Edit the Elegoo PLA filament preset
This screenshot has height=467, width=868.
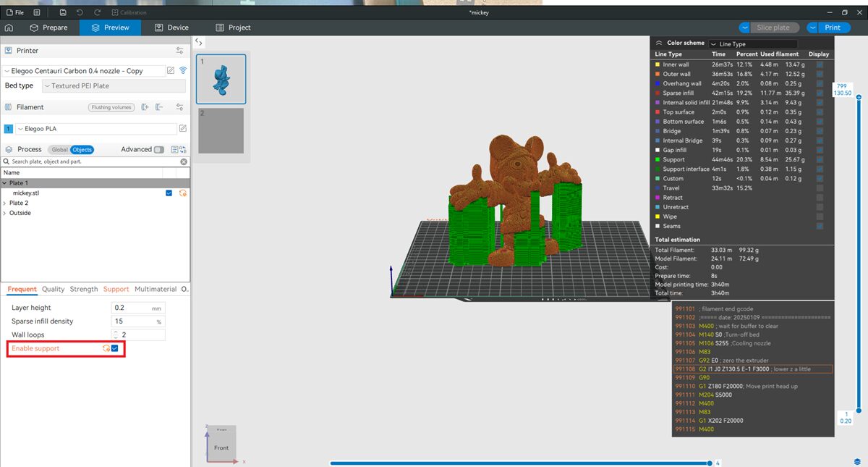[183, 129]
